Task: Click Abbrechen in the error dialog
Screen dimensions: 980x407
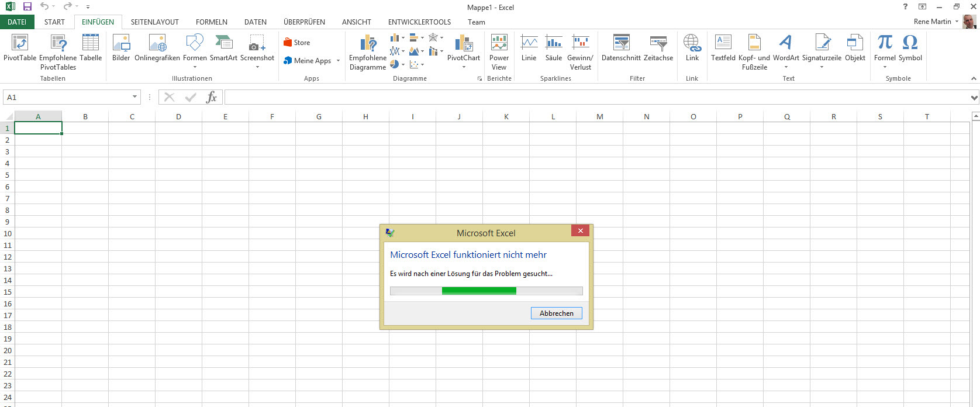Action: pyautogui.click(x=557, y=313)
